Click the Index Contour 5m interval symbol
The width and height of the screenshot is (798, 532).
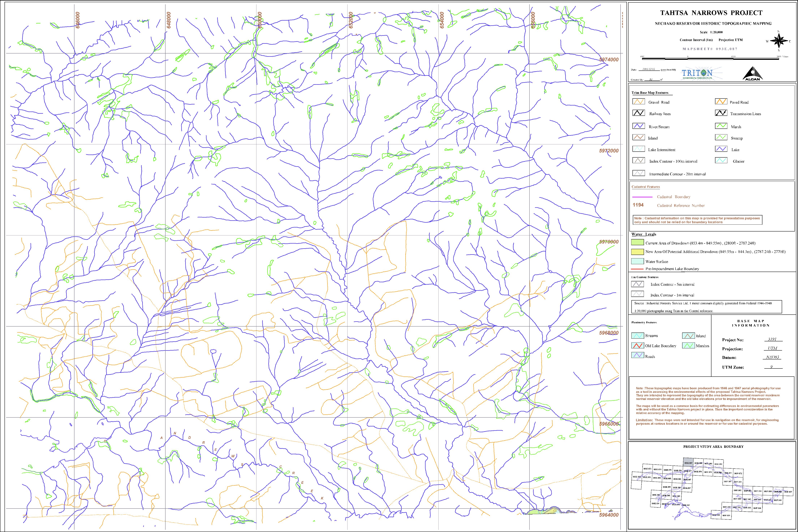coord(637,284)
